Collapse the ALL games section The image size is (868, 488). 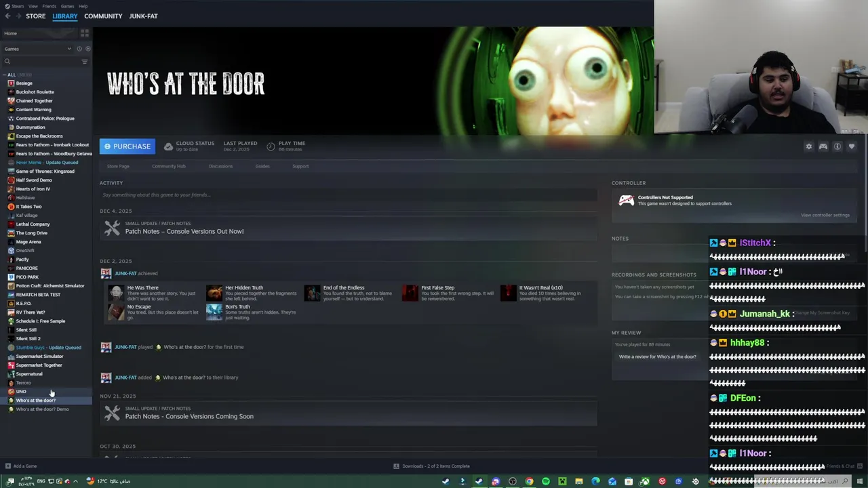pos(5,75)
